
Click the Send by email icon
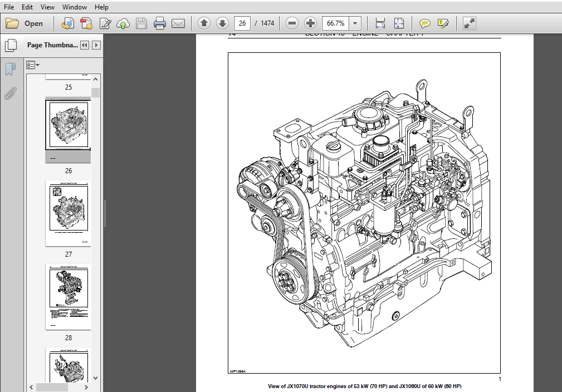(x=178, y=23)
